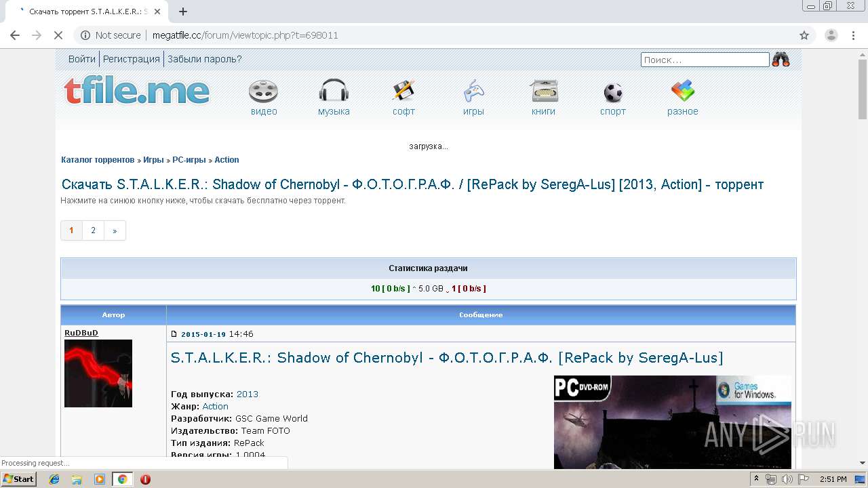Click the game cover image
Viewport: 868px width, 488px height.
[x=673, y=422]
